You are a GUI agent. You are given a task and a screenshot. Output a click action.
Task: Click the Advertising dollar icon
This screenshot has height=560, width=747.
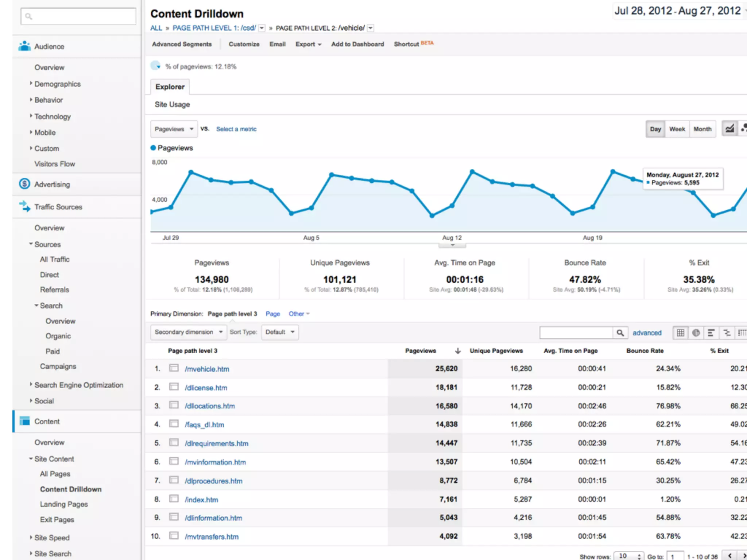[24, 184]
